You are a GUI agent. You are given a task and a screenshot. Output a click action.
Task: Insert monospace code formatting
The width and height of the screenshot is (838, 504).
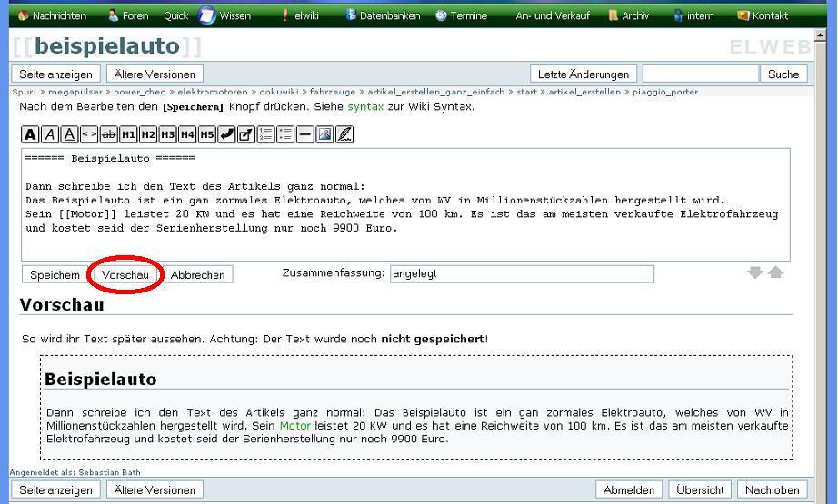[x=89, y=134]
